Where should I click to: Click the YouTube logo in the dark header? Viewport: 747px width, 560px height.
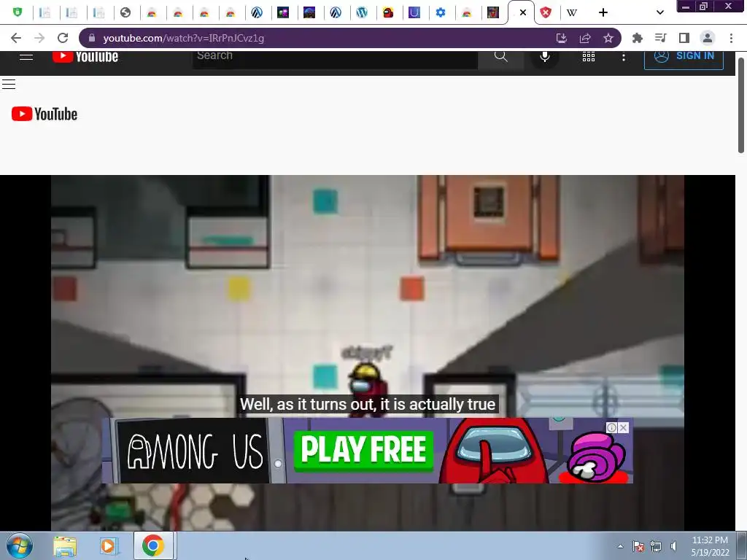click(x=85, y=57)
